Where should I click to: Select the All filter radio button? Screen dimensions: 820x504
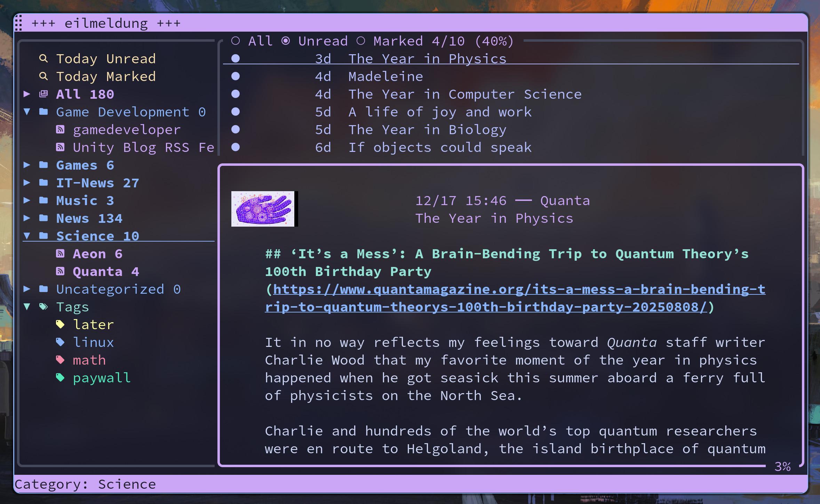coord(236,41)
